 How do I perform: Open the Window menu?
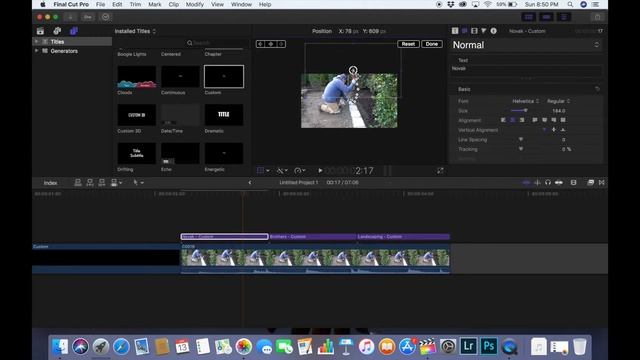[x=241, y=4]
